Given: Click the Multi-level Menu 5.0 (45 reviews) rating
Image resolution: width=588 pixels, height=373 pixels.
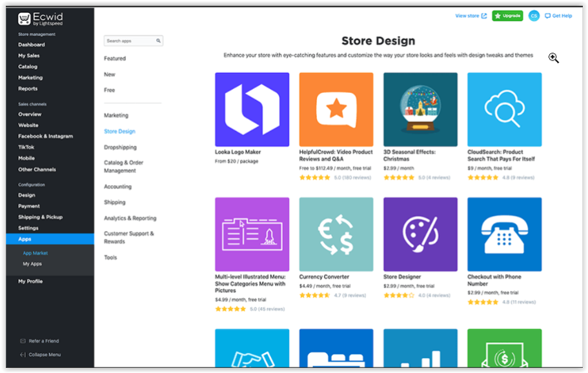Looking at the screenshot, I should [x=250, y=309].
